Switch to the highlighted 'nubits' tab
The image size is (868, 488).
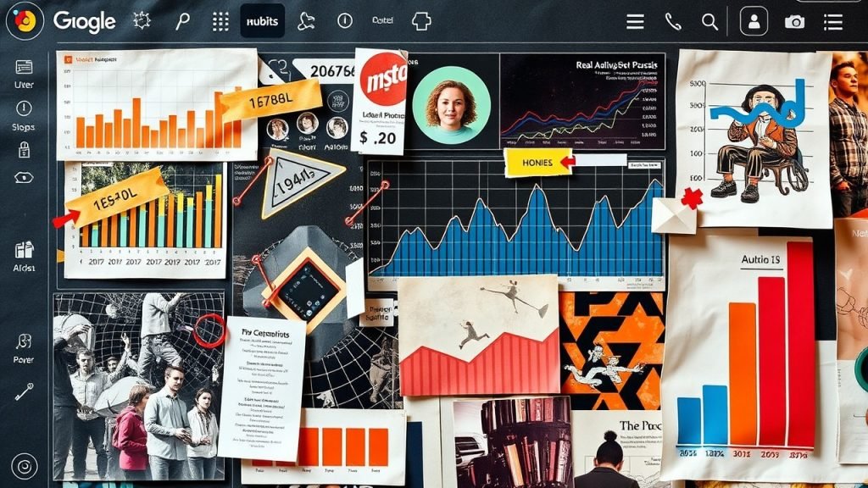pos(262,21)
